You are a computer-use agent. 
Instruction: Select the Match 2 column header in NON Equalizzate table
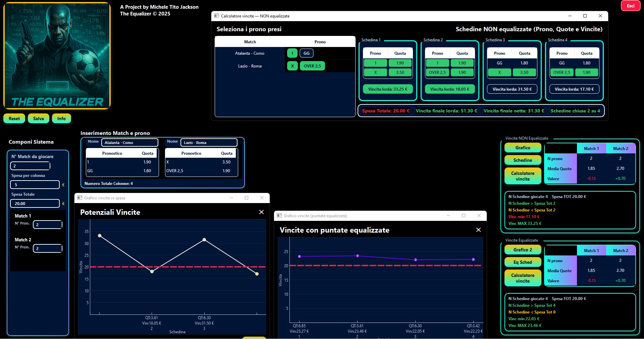pyautogui.click(x=620, y=148)
